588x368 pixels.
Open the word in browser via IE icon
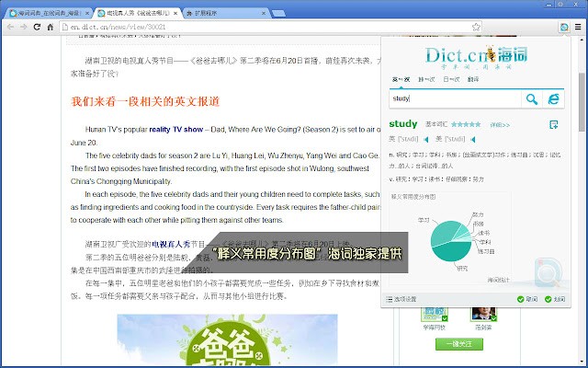(x=554, y=98)
